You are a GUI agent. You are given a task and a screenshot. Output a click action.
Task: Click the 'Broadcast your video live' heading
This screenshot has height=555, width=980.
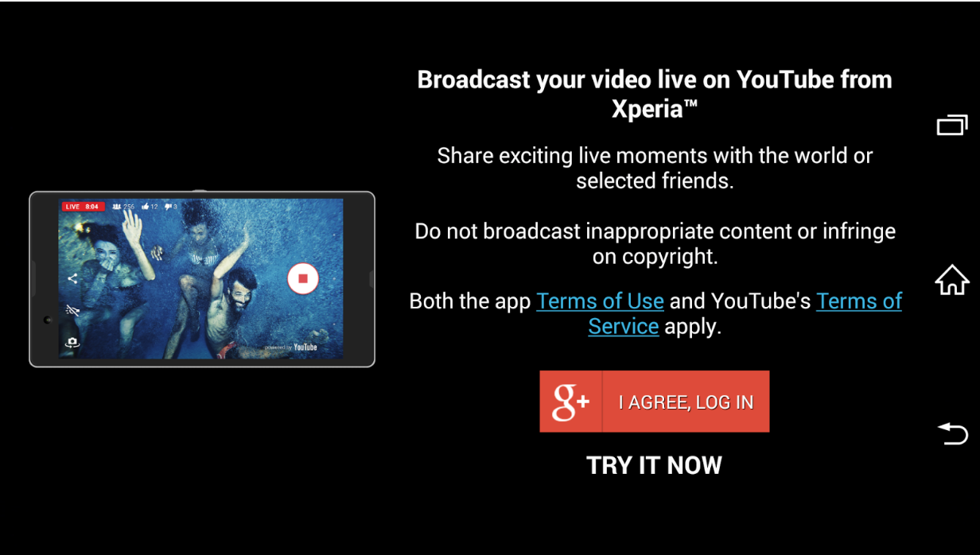tap(654, 94)
